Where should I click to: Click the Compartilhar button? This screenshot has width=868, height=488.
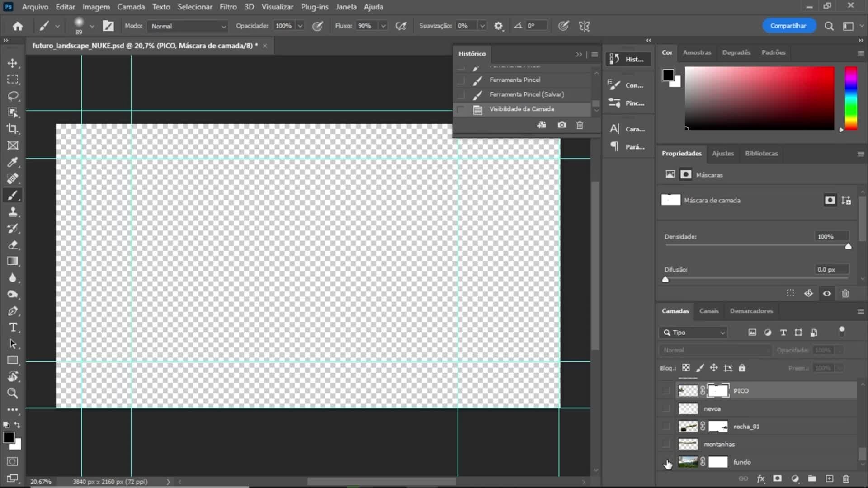(788, 25)
